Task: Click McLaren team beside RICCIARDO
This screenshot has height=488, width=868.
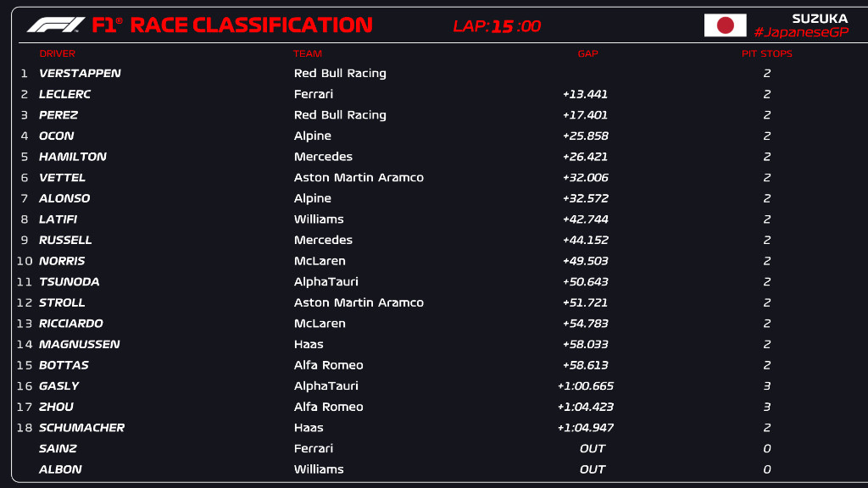Action: coord(320,324)
